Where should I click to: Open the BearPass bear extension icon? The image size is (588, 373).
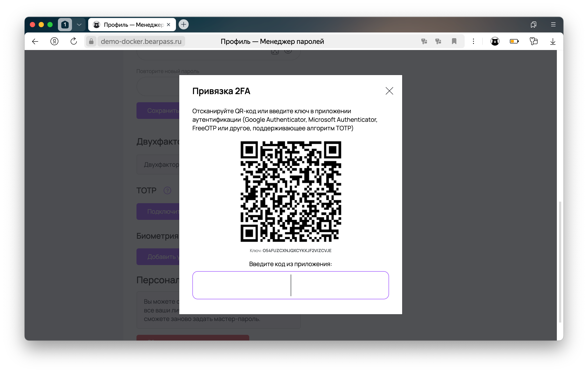coord(495,41)
